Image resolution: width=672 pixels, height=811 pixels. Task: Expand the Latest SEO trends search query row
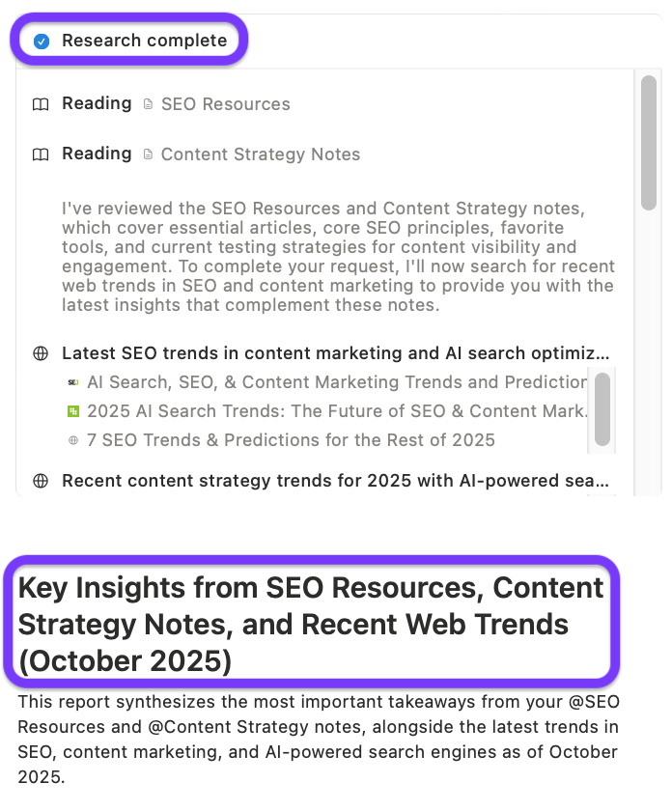click(335, 353)
